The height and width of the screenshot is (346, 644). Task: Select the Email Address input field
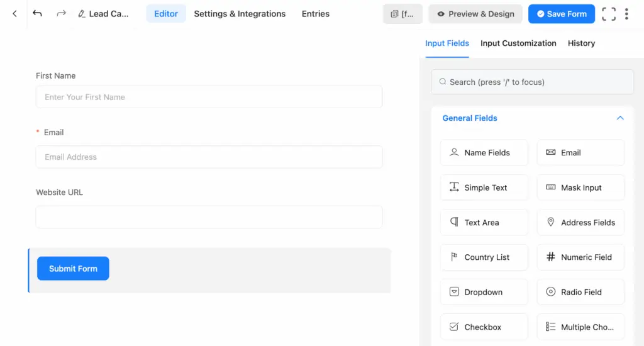(x=209, y=157)
